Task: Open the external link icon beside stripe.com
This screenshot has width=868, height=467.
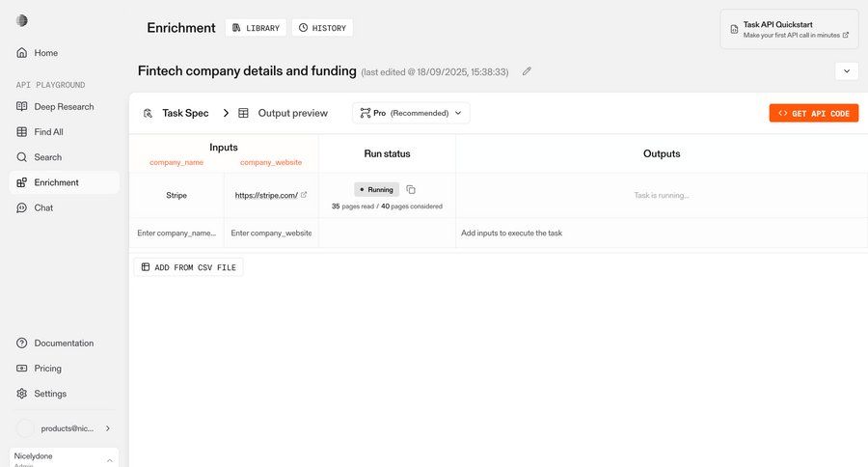Action: pyautogui.click(x=304, y=195)
